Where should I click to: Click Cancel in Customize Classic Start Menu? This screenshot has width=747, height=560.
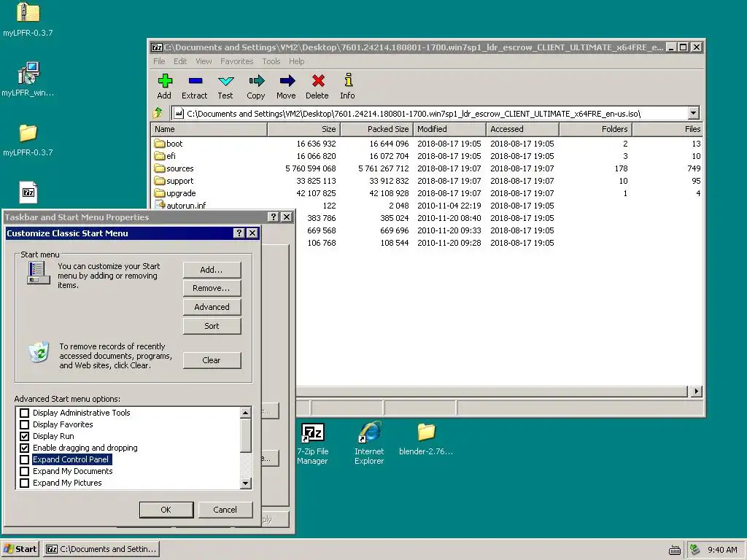click(x=225, y=510)
